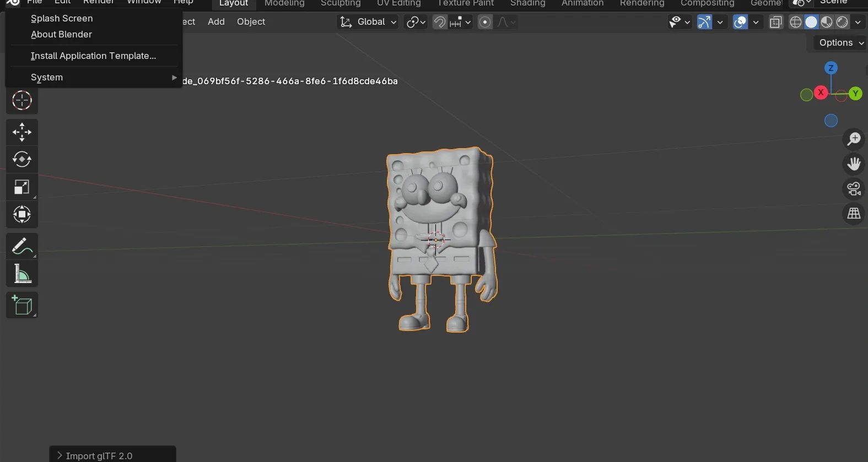
Task: Click the Blender logo icon
Action: (13, 2)
